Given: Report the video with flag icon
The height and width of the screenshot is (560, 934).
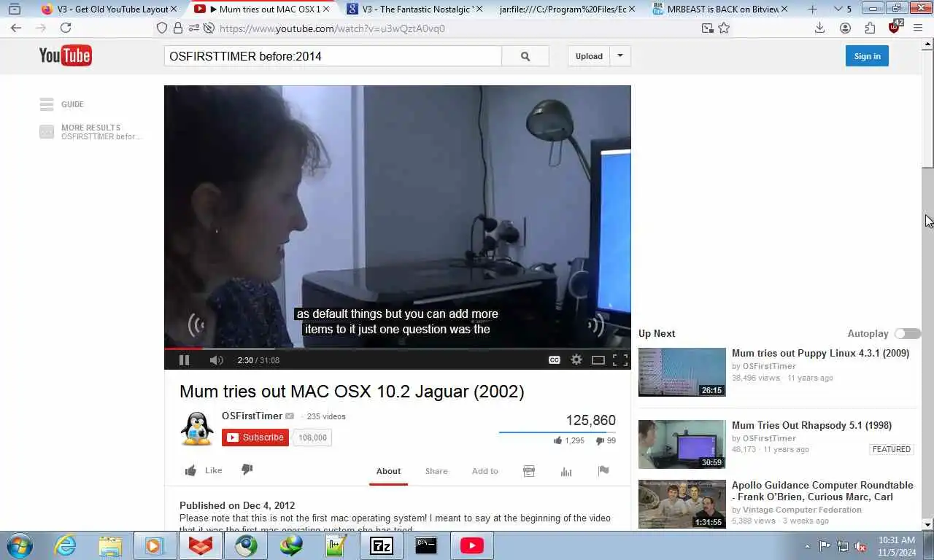Looking at the screenshot, I should [x=603, y=471].
